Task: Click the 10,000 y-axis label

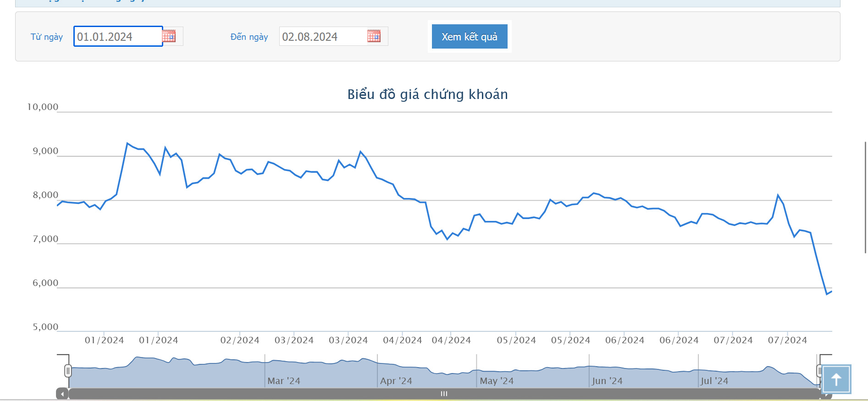Action: tap(43, 107)
